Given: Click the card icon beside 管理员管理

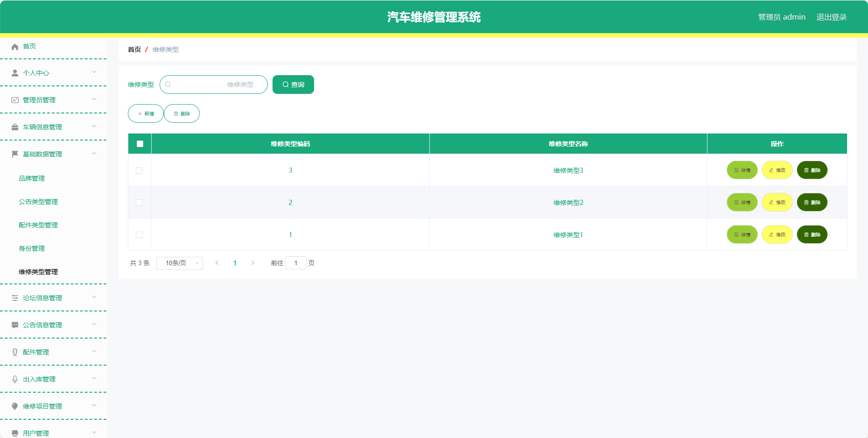Looking at the screenshot, I should [15, 100].
